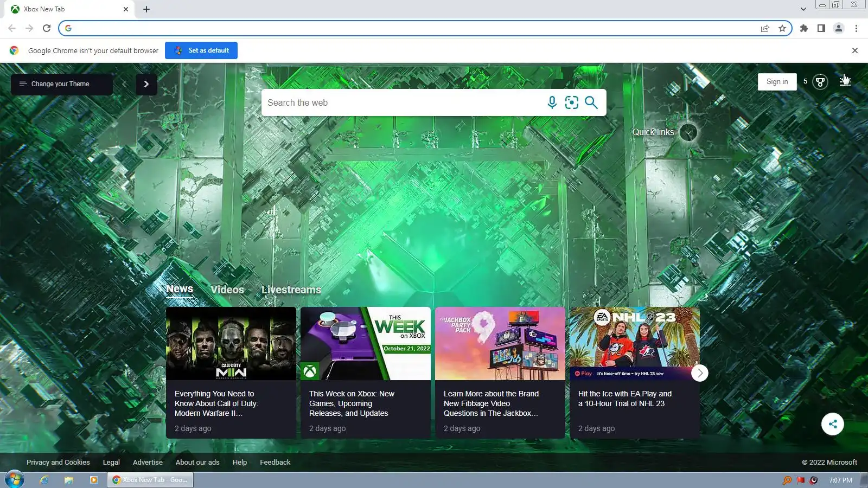Open headline 'This Week on Xbox: New Games'
868x488 pixels.
coord(352,403)
